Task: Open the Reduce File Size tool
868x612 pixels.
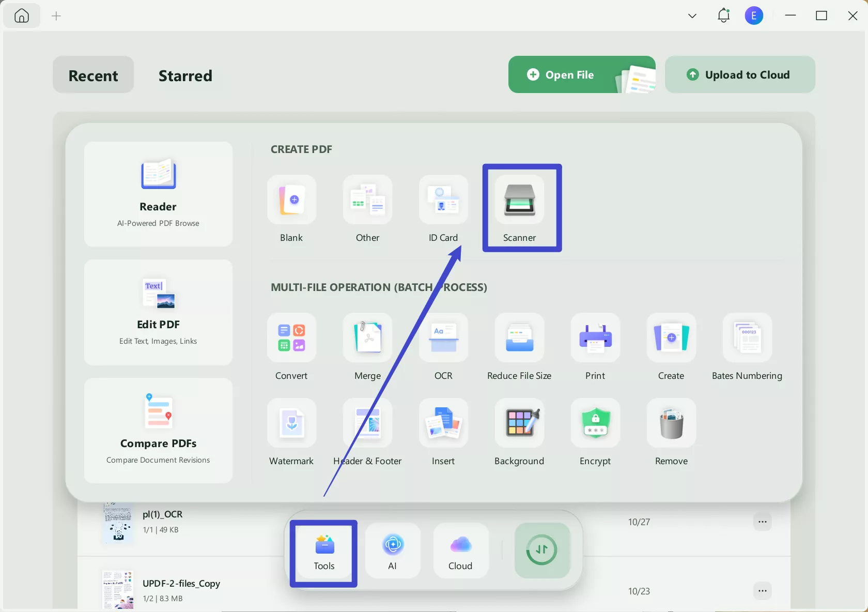Action: [x=519, y=346]
